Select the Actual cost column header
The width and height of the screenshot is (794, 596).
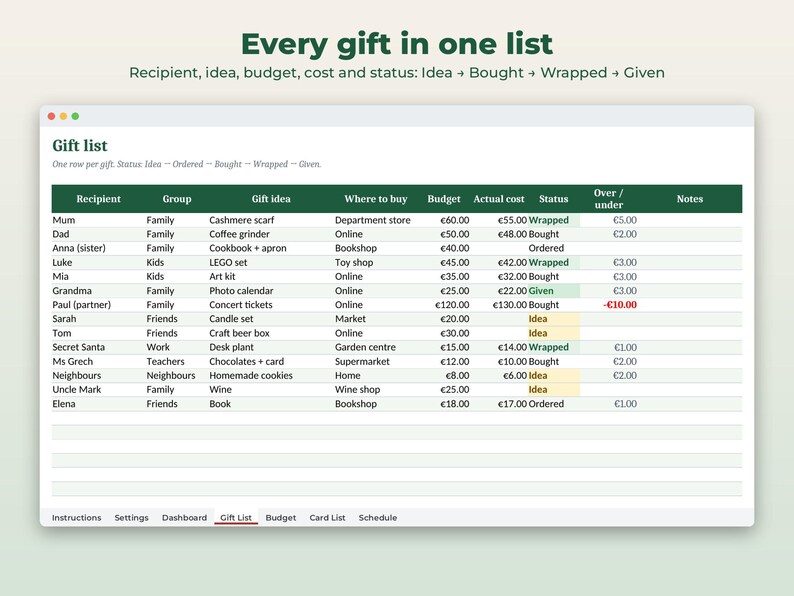[x=499, y=199]
